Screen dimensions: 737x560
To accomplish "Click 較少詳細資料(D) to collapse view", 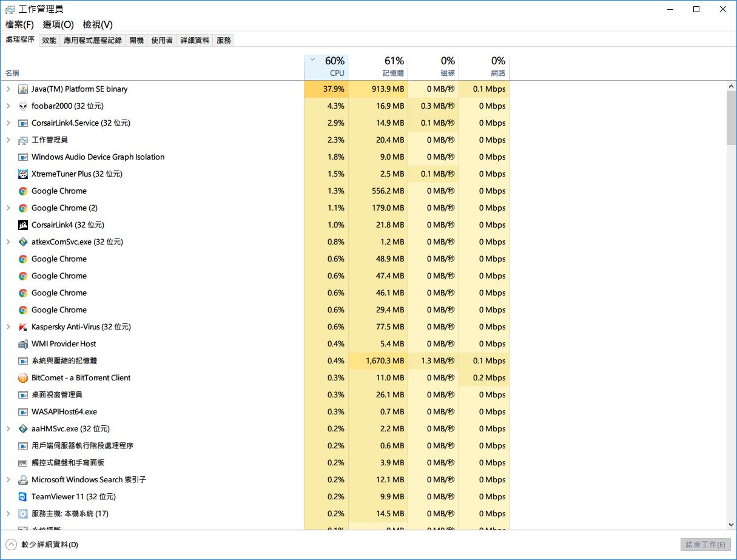I will click(42, 544).
